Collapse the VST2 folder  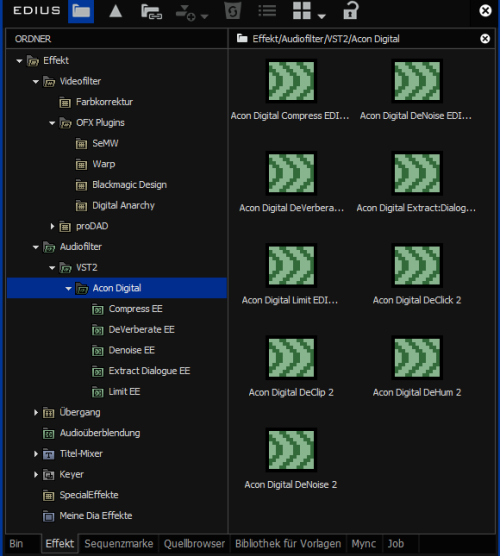pos(52,268)
